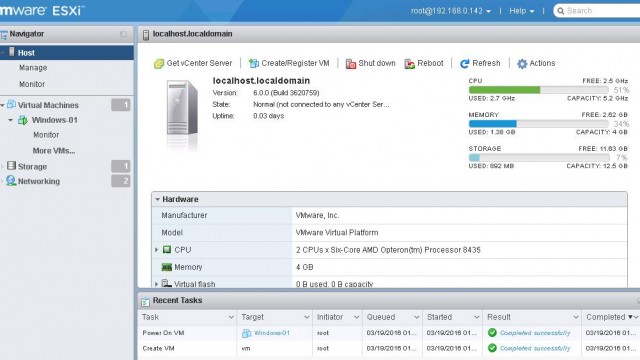The image size is (640, 360).
Task: Open Monitor under Windows-01
Action: point(46,135)
